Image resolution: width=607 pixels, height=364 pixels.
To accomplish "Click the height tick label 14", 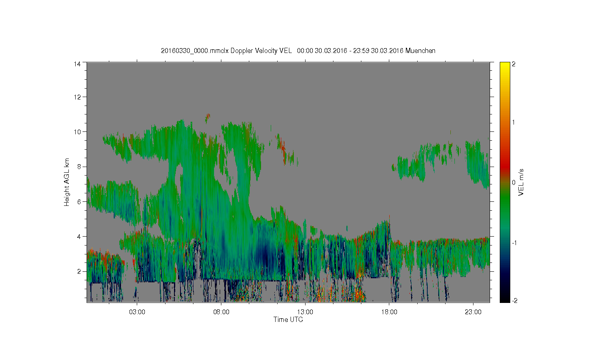I will [77, 64].
